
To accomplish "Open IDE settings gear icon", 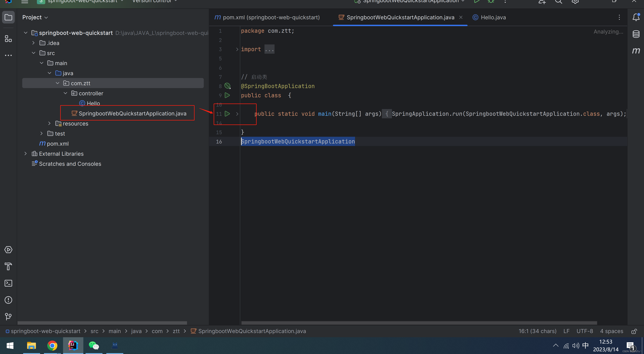I will pyautogui.click(x=575, y=2).
